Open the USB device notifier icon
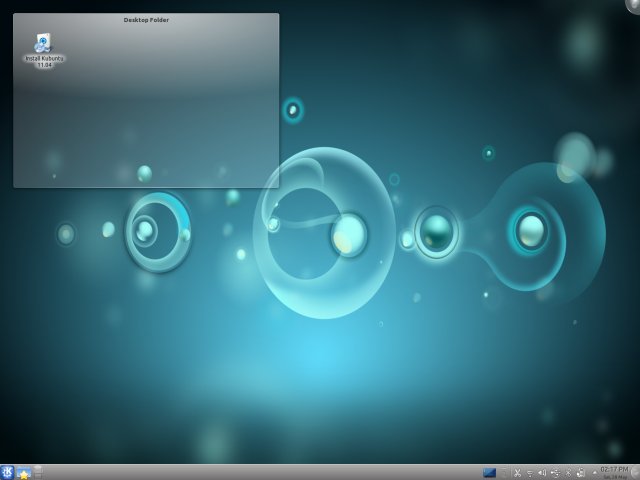Viewport: 640px width, 480px height. tap(555, 473)
